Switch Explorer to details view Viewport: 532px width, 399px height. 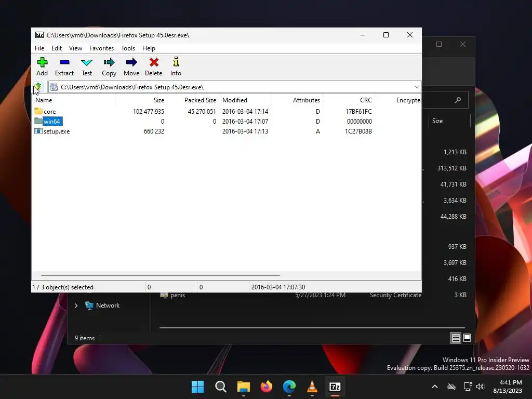click(456, 338)
